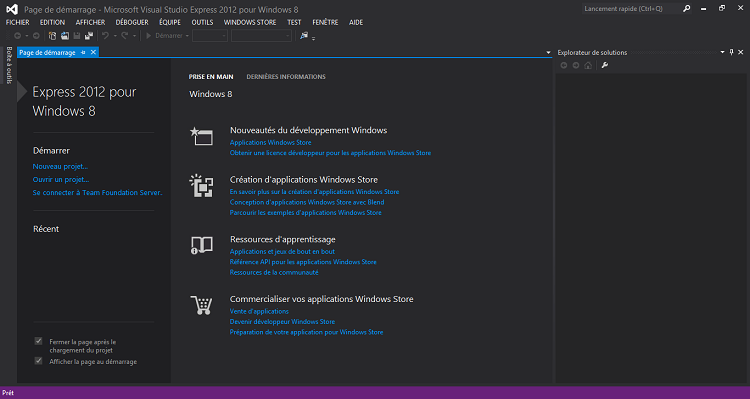Click the Navigate Backward toolbar arrow
Viewport: 750px width, 399px height.
coord(17,36)
